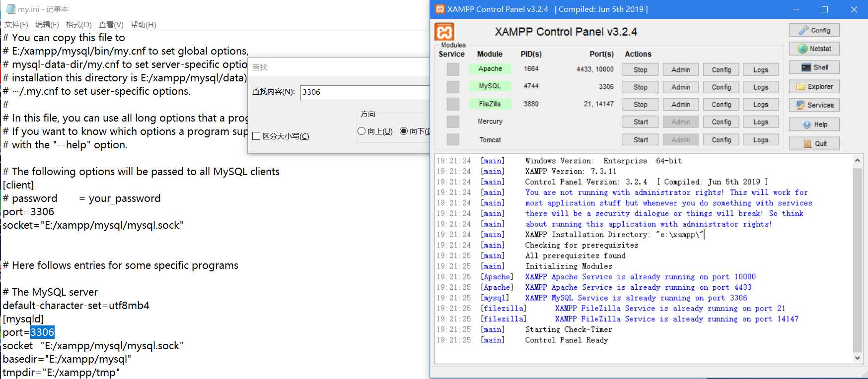
Task: Toggle the MySQL service checkbox
Action: click(453, 87)
